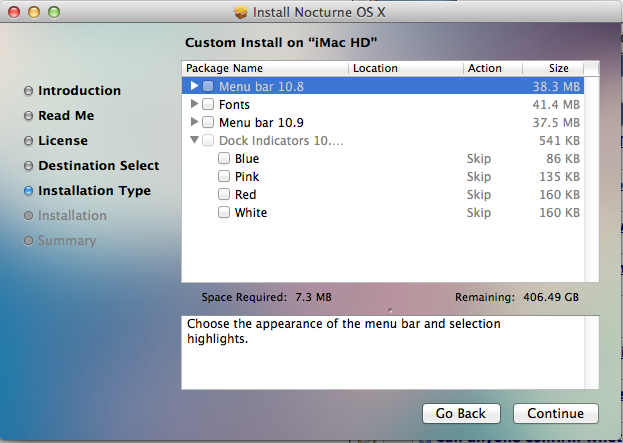The image size is (623, 443).
Task: Click the Go Back button
Action: 461,414
